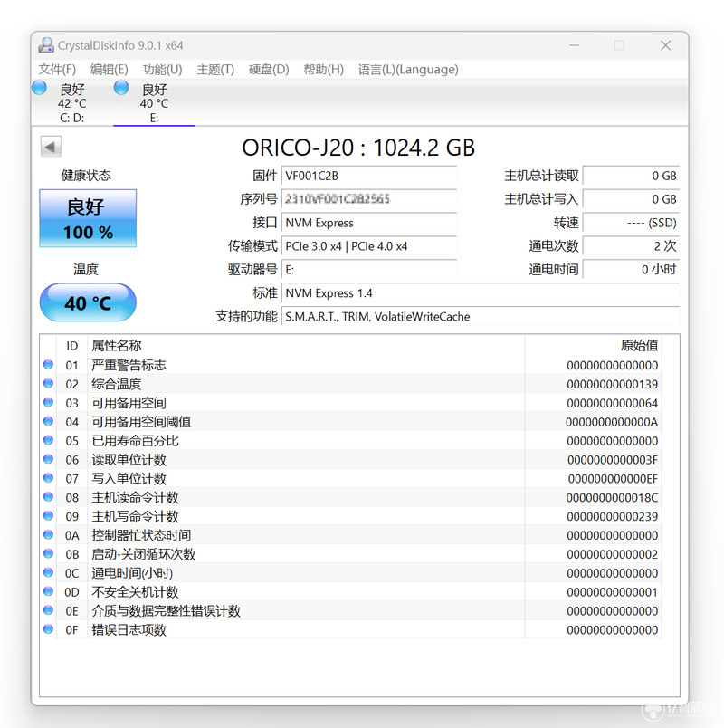
Task: Click status dot for attribute 03 可用备用空间
Action: 48,402
